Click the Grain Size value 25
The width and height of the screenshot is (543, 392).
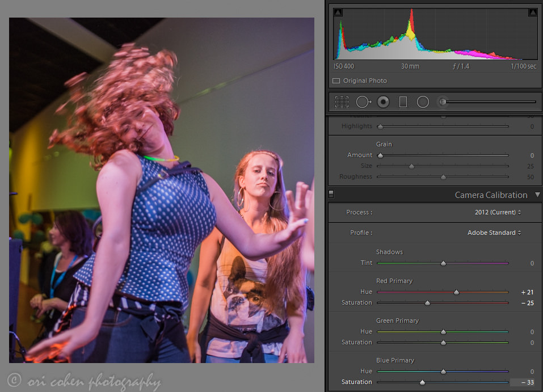[530, 166]
